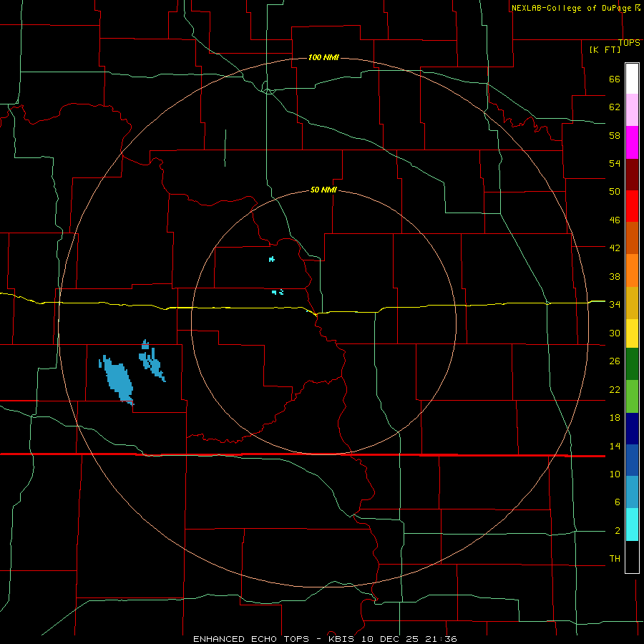Click the K FT units label
The image size is (644, 644).
click(x=605, y=49)
